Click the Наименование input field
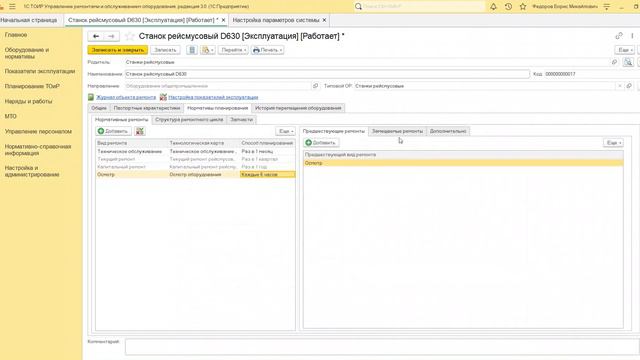The width and height of the screenshot is (640, 360). coord(327,74)
